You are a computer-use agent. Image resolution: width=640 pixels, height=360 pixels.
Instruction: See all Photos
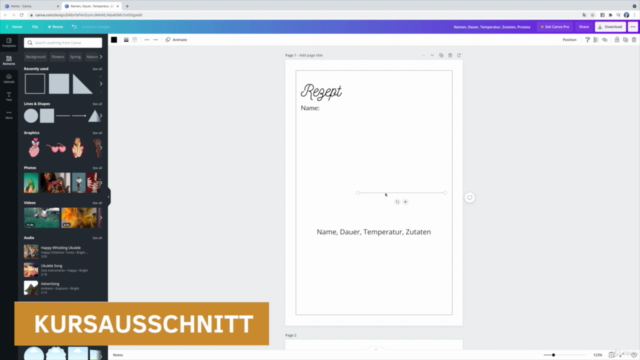coord(97,168)
